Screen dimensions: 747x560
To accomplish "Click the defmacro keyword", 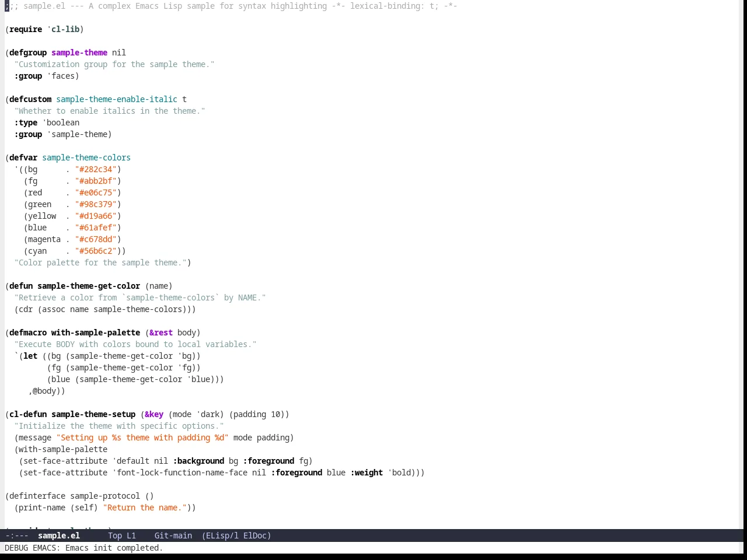I will (x=28, y=332).
